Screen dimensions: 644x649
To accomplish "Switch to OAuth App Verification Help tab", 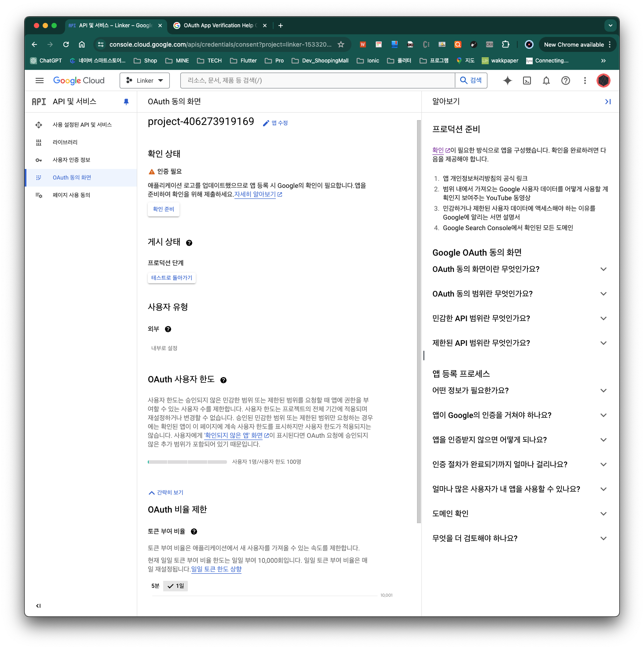I will coord(218,26).
